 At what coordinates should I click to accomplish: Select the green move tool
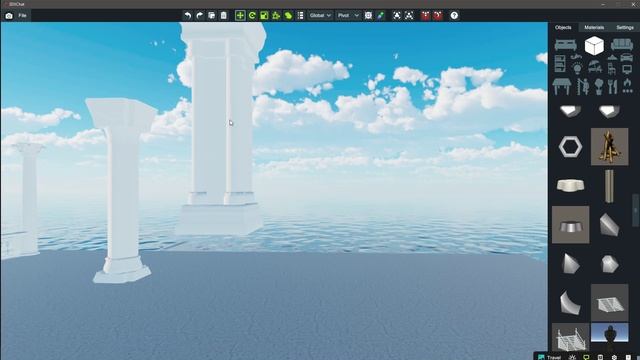coord(240,16)
